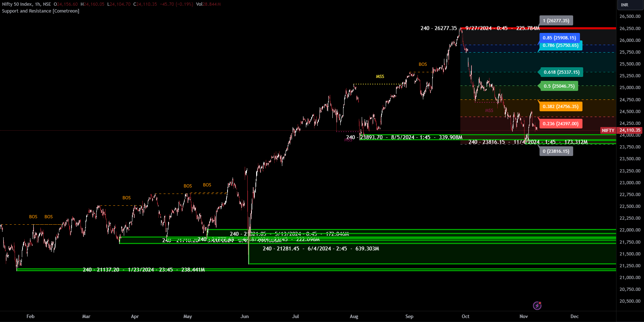Click the blue 0.85 (25908.15) level tag

559,38
